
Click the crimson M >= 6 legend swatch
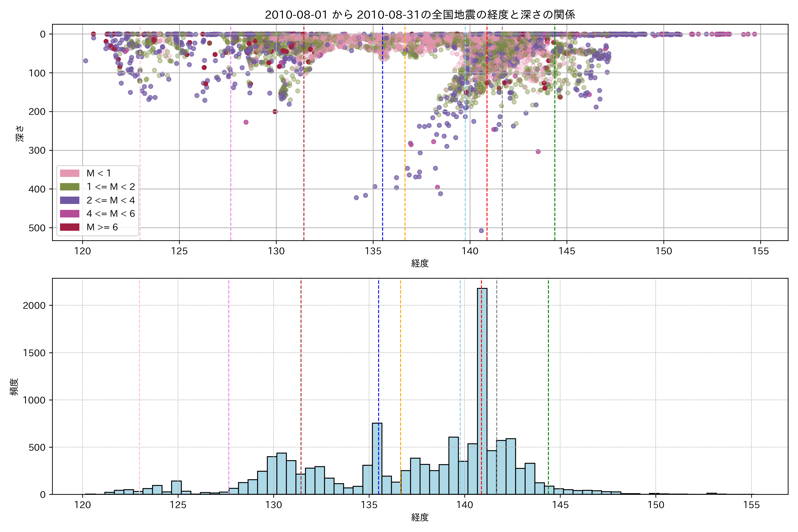click(70, 227)
